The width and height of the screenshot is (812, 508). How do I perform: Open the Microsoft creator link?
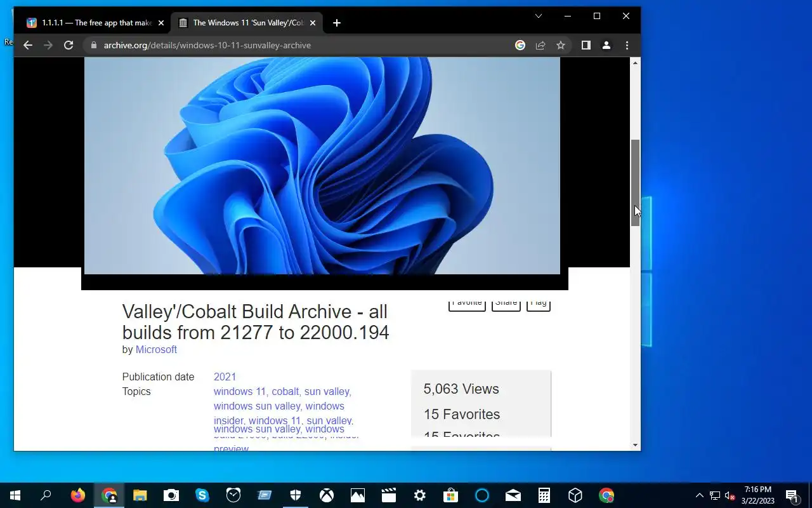point(156,350)
